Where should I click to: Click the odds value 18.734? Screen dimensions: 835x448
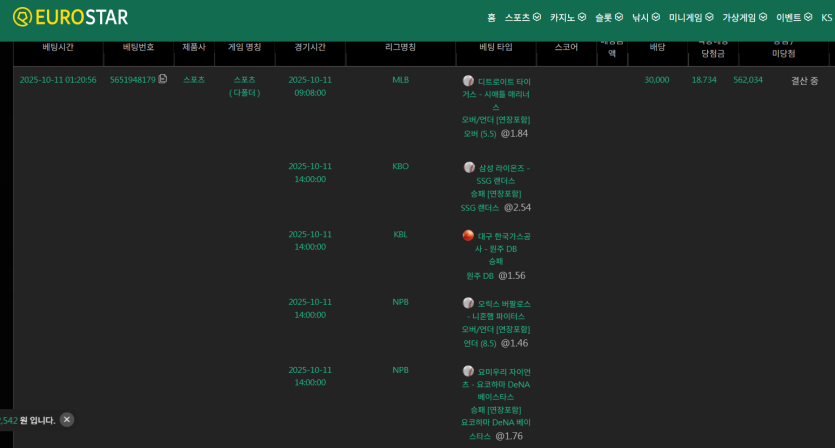click(704, 80)
